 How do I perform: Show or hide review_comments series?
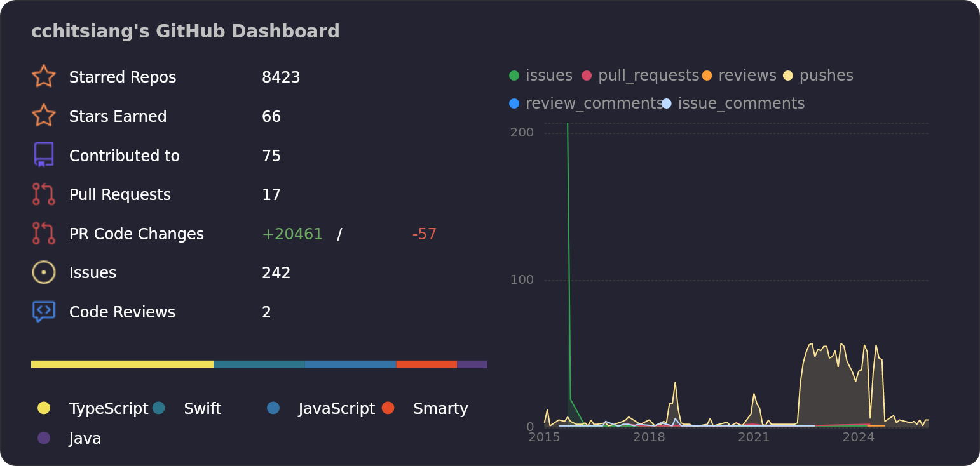586,103
